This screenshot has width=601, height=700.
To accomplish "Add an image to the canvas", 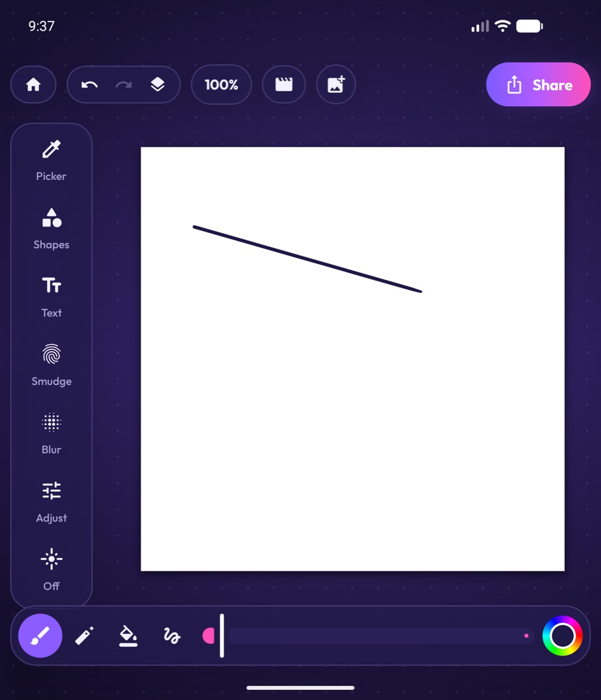I will pos(336,85).
